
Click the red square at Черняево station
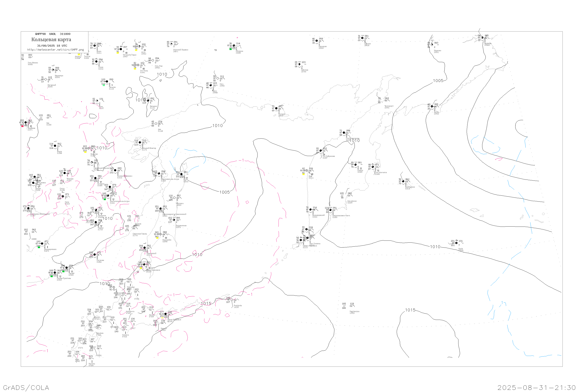point(22,126)
